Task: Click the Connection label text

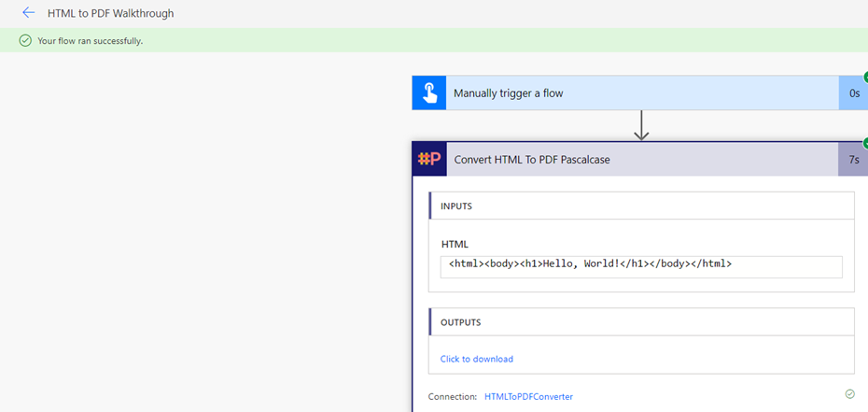Action: pos(453,397)
